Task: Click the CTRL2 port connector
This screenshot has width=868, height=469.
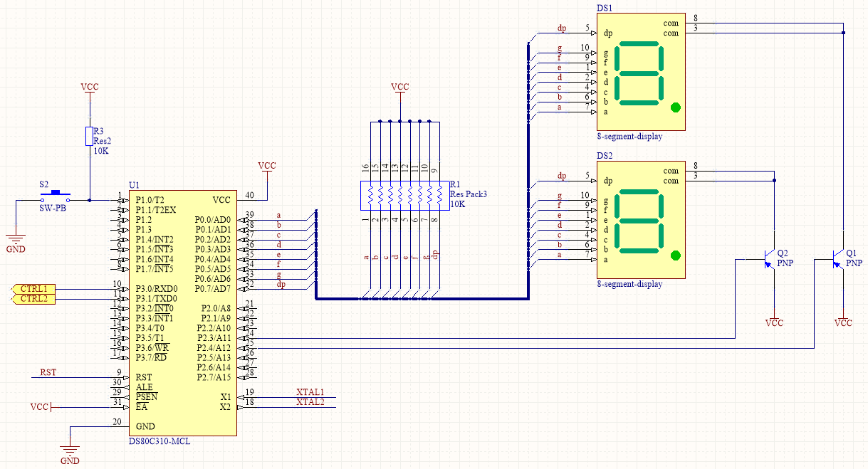Action: click(x=31, y=299)
